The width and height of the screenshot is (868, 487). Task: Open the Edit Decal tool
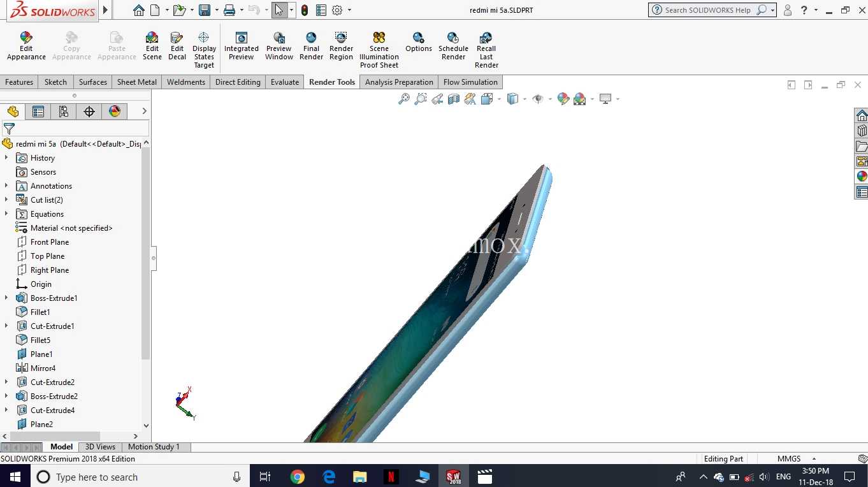(177, 46)
